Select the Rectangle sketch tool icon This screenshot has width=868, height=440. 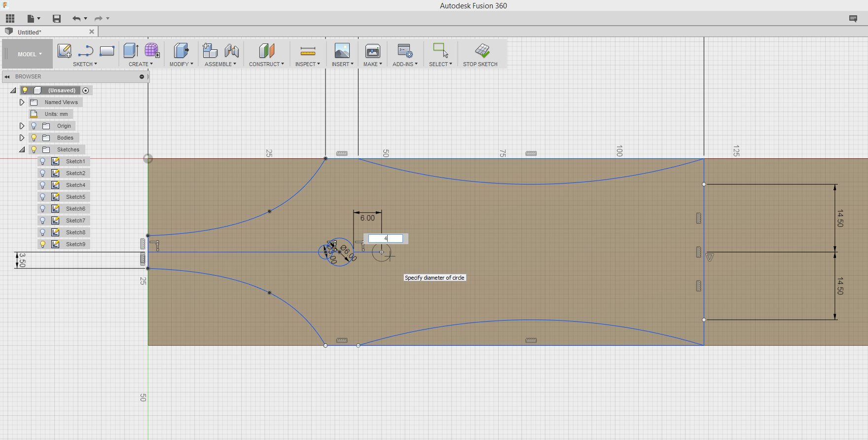click(x=107, y=50)
